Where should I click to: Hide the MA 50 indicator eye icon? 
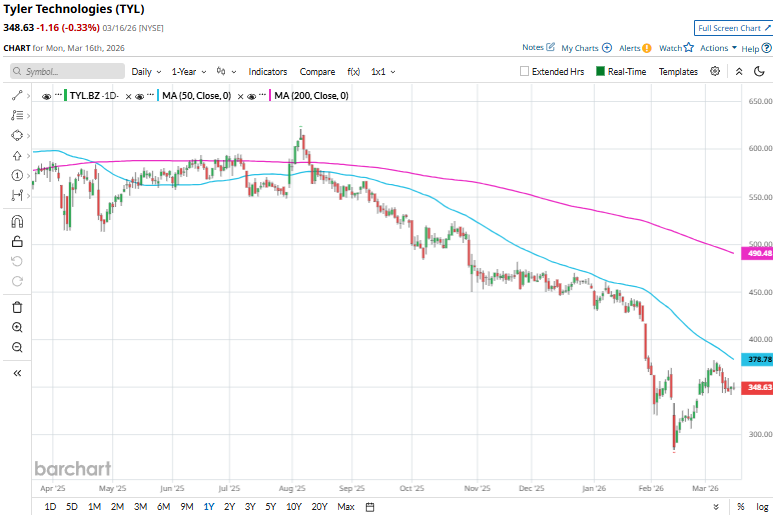pyautogui.click(x=140, y=96)
